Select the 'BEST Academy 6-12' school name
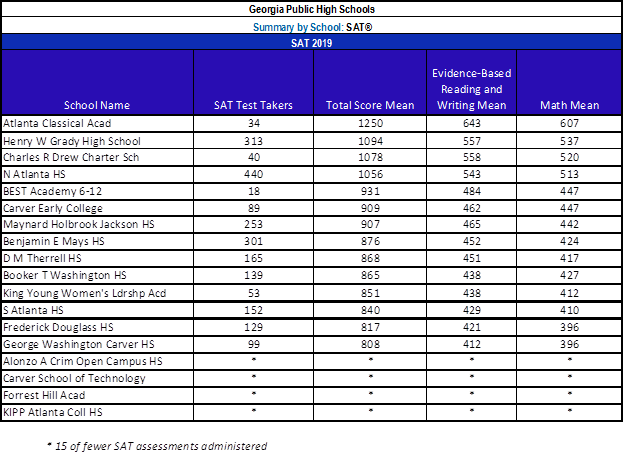Viewport: 624px width, 455px height. [x=53, y=191]
